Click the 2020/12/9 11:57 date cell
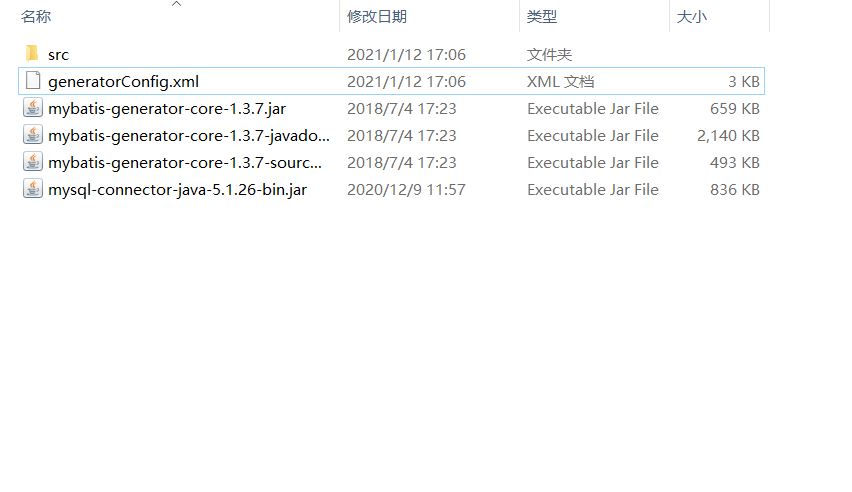The image size is (852, 492). coord(406,190)
